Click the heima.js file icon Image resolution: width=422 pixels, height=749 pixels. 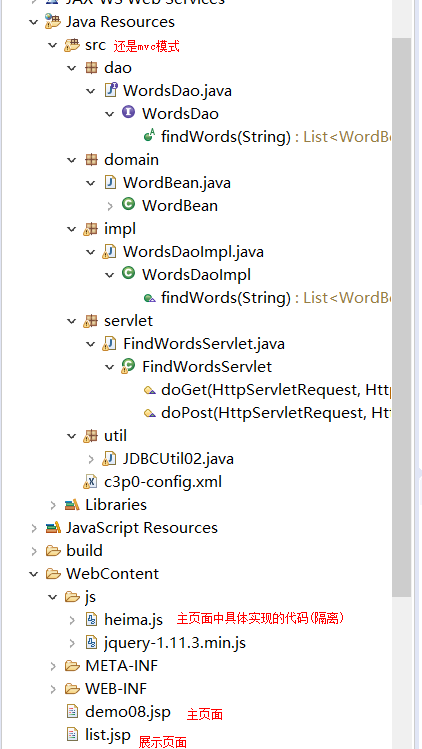pyautogui.click(x=91, y=620)
